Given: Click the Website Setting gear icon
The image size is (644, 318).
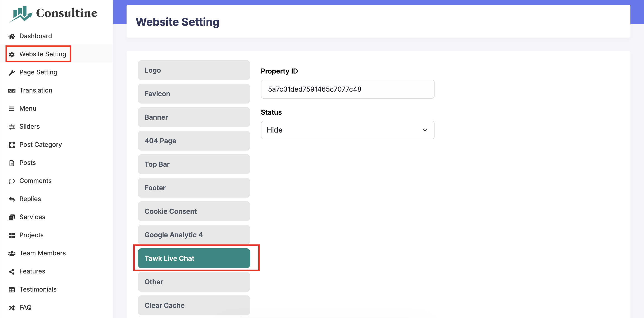Looking at the screenshot, I should point(12,54).
